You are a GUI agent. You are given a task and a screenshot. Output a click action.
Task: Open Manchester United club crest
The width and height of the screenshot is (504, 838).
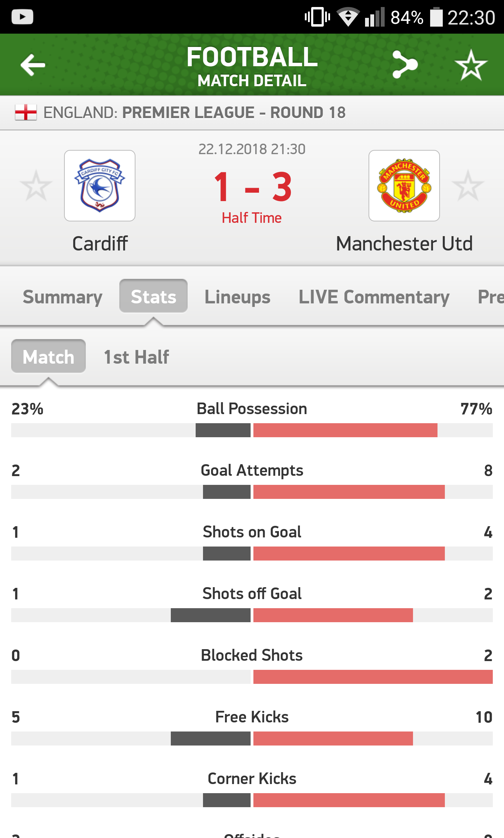(404, 186)
